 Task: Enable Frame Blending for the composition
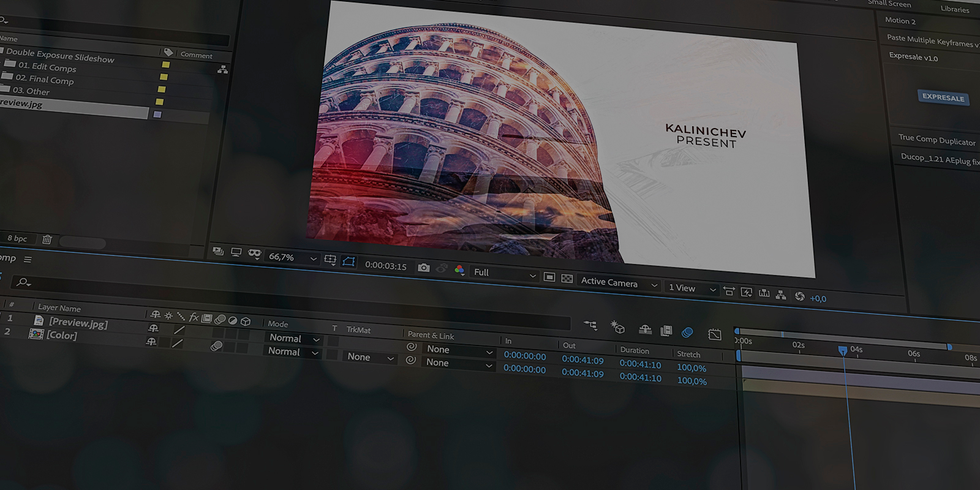666,331
